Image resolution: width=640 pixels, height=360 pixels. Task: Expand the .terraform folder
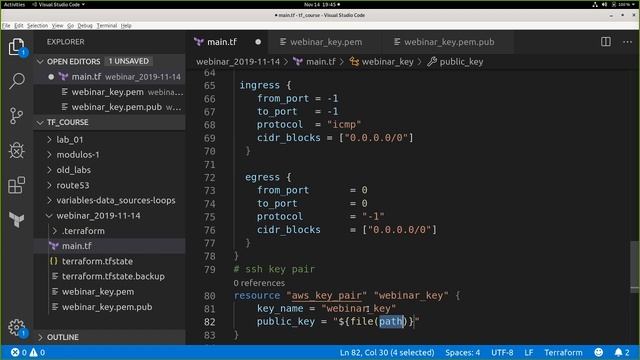click(x=55, y=231)
